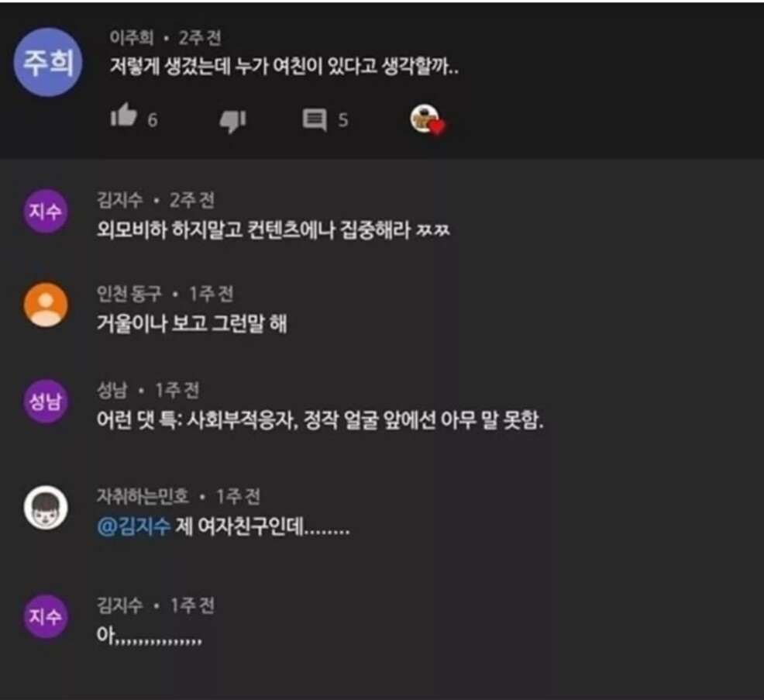This screenshot has width=764, height=700.
Task: Open 성남 purple avatar
Action: [45, 402]
